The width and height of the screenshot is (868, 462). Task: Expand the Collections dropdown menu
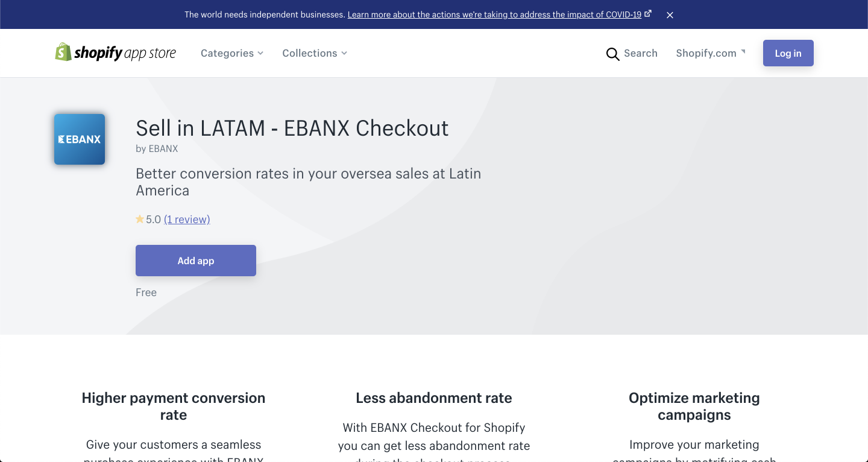coord(315,53)
